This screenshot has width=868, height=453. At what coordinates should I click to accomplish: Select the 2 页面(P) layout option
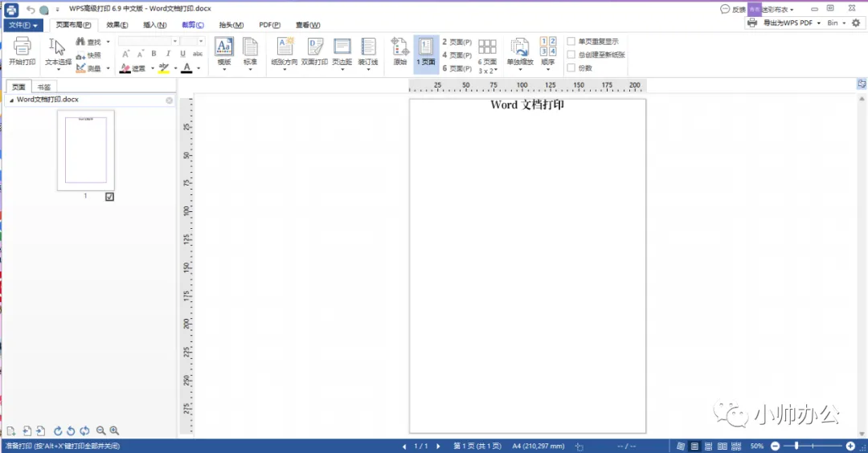(x=457, y=42)
